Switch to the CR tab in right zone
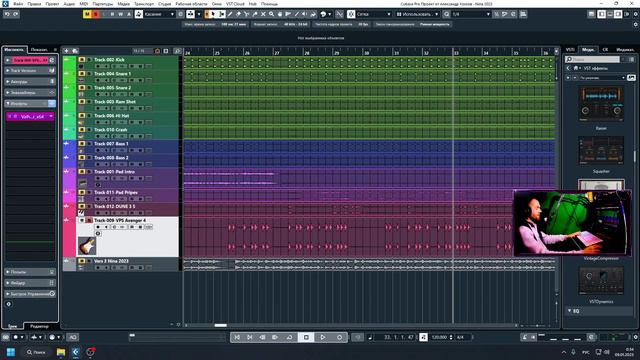Image resolution: width=640 pixels, height=360 pixels. point(605,49)
